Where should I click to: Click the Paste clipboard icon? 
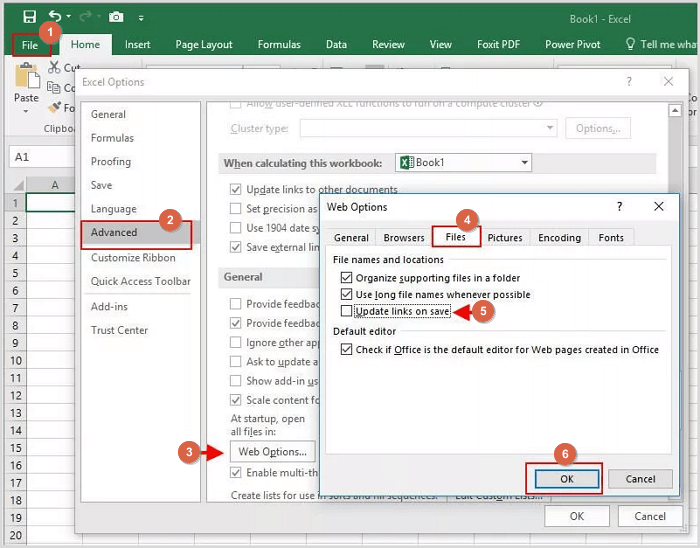(x=26, y=76)
